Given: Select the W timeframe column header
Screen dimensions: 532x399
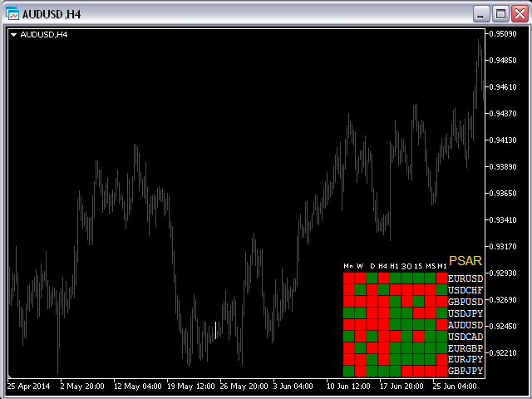Looking at the screenshot, I should pos(360,266).
